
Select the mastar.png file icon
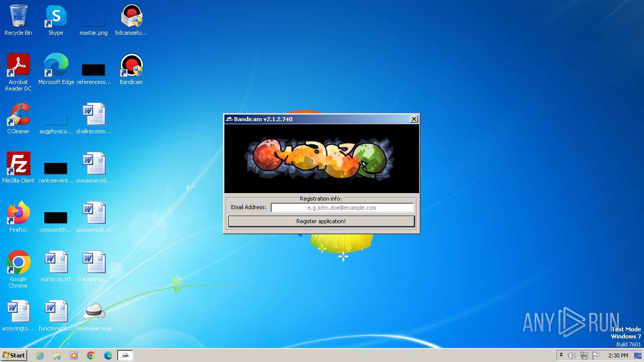point(94,20)
